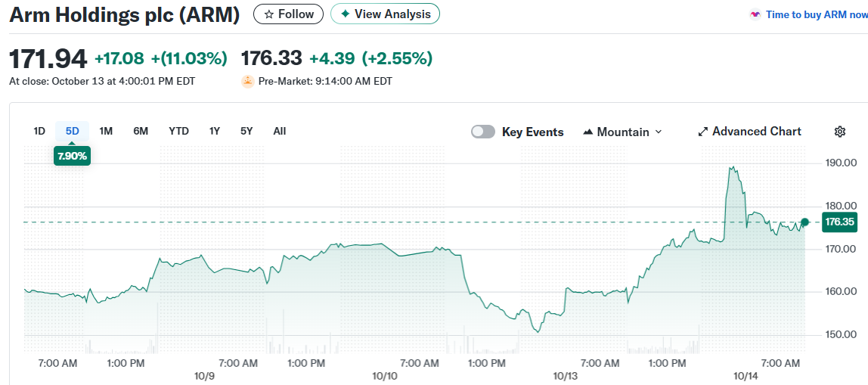Show All-time chart range
The height and width of the screenshot is (385, 868).
click(x=280, y=131)
